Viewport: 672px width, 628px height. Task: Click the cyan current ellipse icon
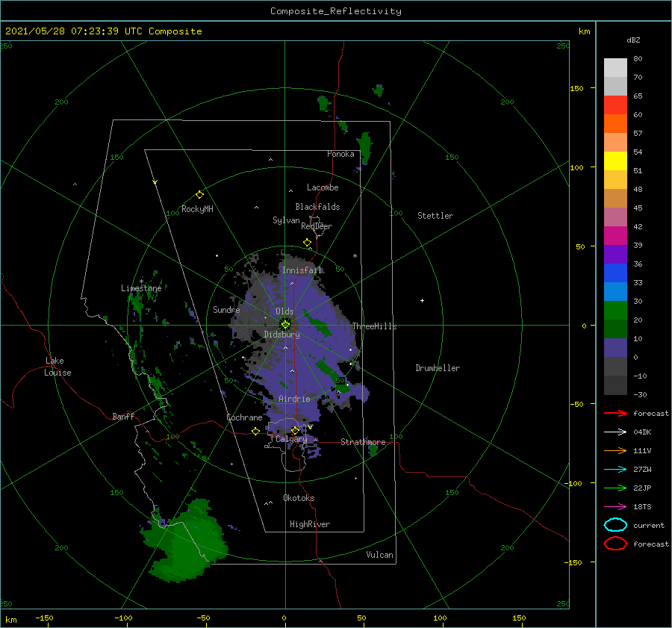[x=615, y=525]
